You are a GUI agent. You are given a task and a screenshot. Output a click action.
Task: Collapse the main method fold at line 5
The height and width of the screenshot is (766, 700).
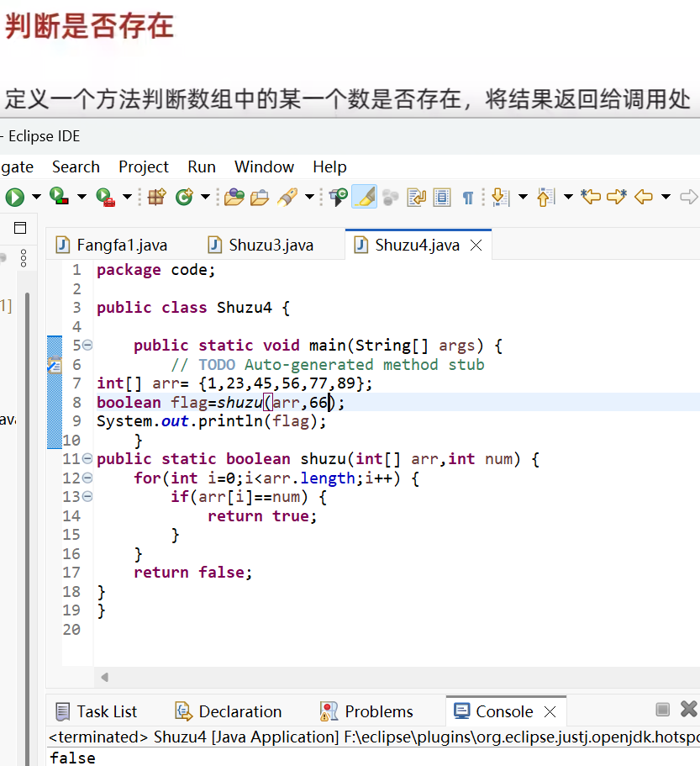pos(87,346)
